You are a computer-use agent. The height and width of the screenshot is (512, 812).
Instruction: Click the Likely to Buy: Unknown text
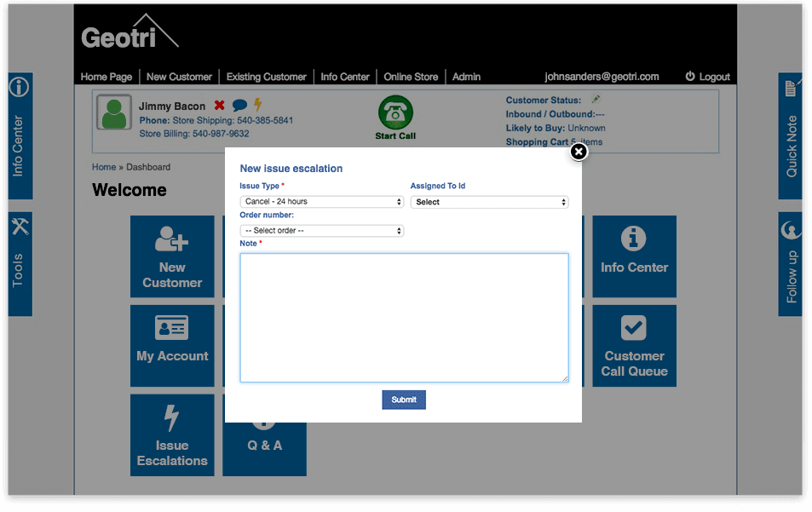(556, 128)
